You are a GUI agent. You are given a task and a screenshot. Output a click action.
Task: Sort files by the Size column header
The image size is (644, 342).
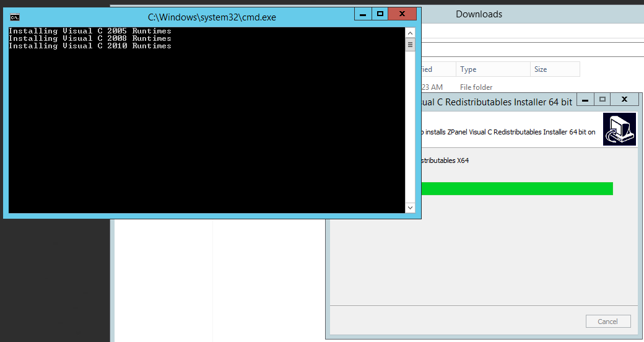tap(554, 69)
